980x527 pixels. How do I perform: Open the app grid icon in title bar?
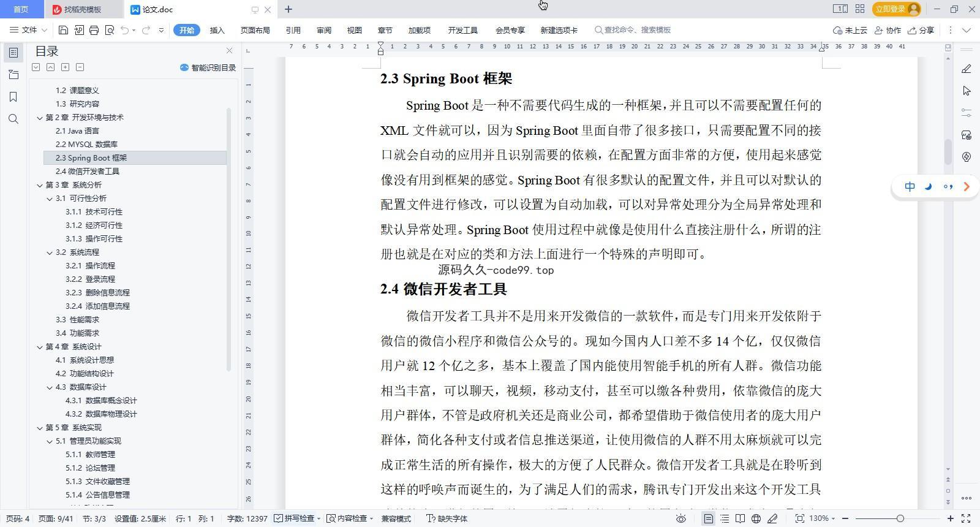coord(860,9)
